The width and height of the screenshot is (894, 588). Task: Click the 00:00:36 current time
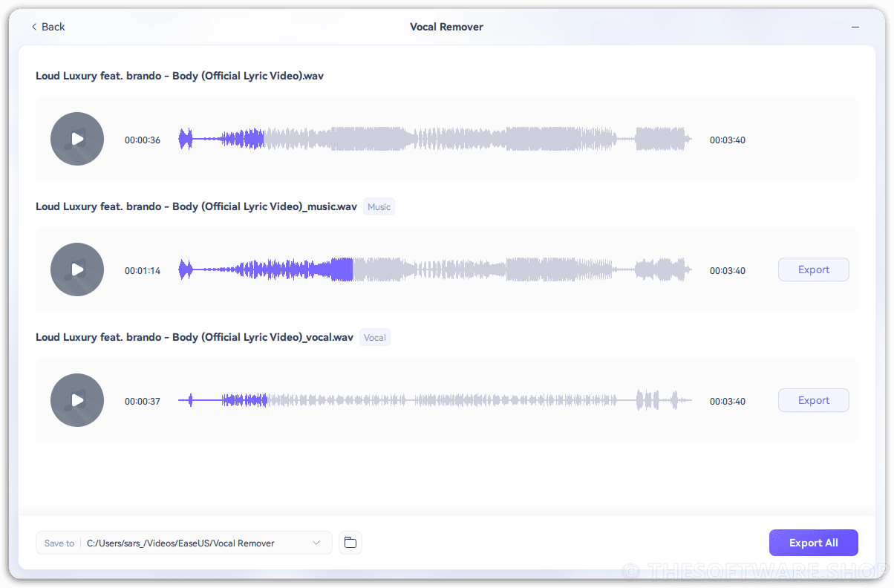pyautogui.click(x=143, y=140)
